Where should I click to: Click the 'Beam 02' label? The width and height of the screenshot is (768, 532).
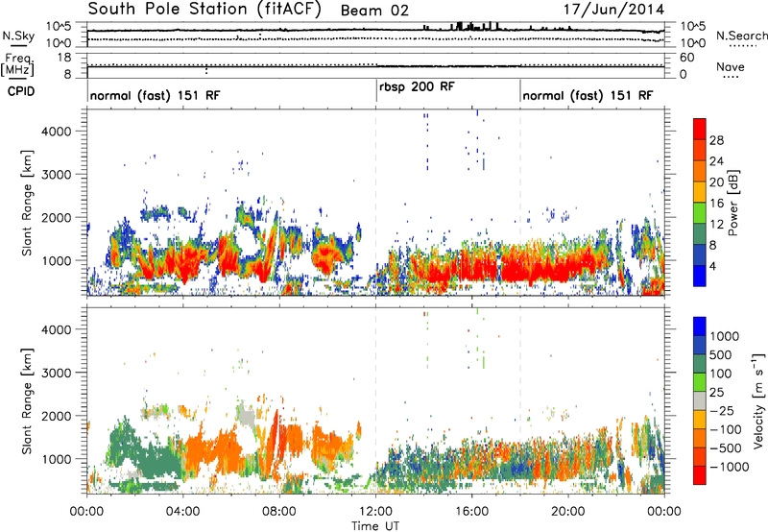(x=374, y=11)
